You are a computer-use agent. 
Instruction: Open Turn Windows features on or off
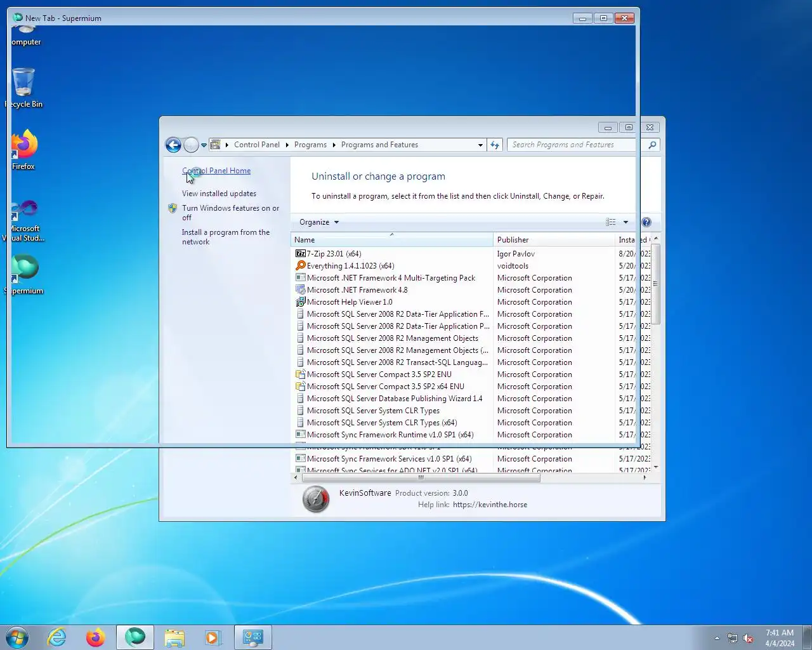[230, 213]
